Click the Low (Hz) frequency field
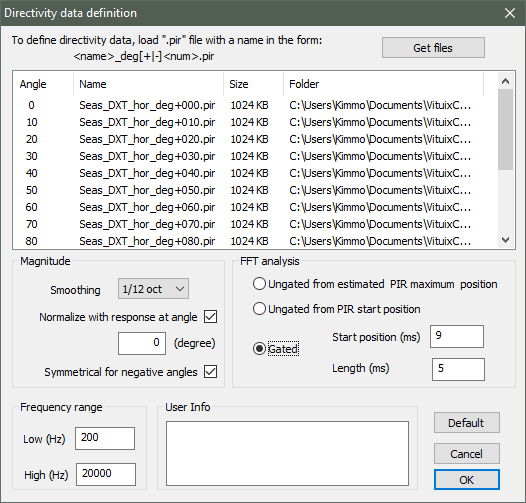The height and width of the screenshot is (503, 526). [x=105, y=438]
